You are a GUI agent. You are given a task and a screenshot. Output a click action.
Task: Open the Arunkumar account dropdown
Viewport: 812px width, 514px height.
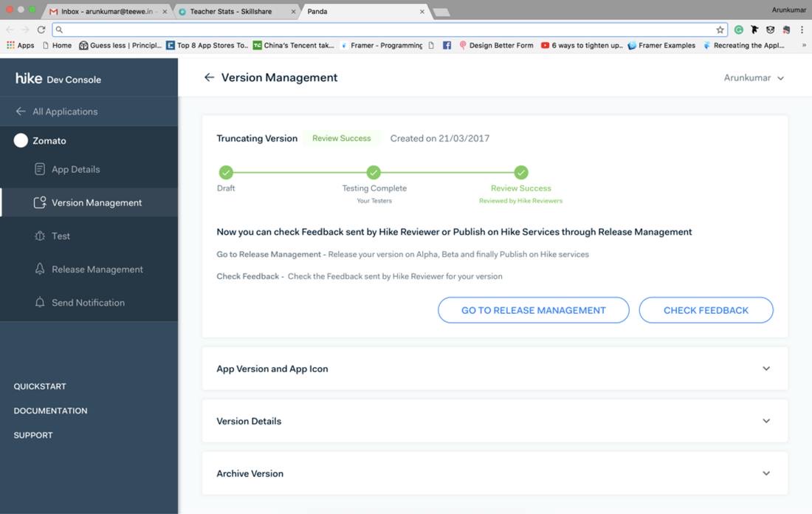(754, 78)
